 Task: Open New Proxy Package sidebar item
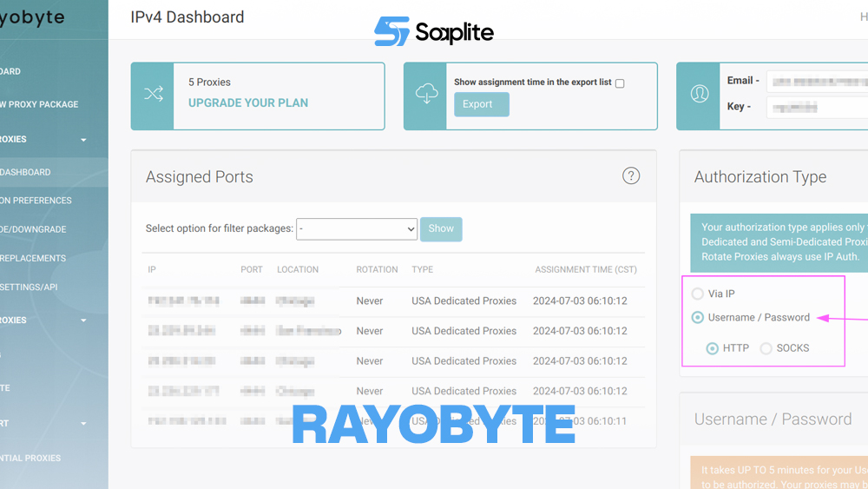[39, 104]
